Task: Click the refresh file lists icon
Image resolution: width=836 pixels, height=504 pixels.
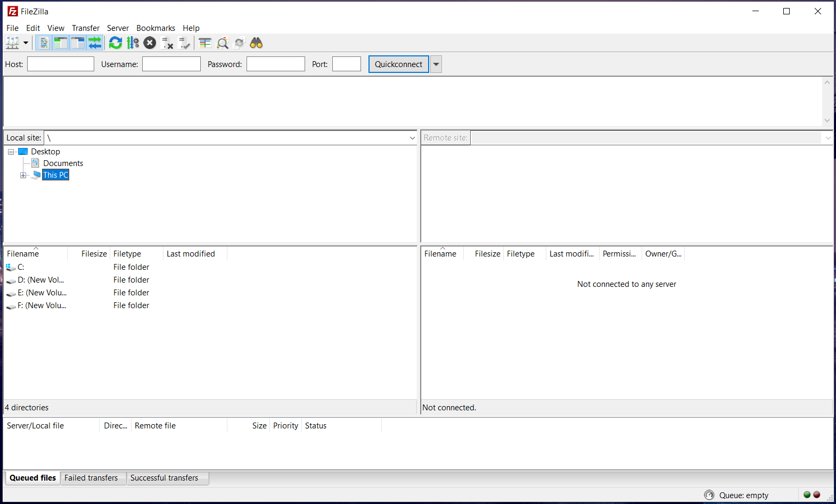Action: 115,43
